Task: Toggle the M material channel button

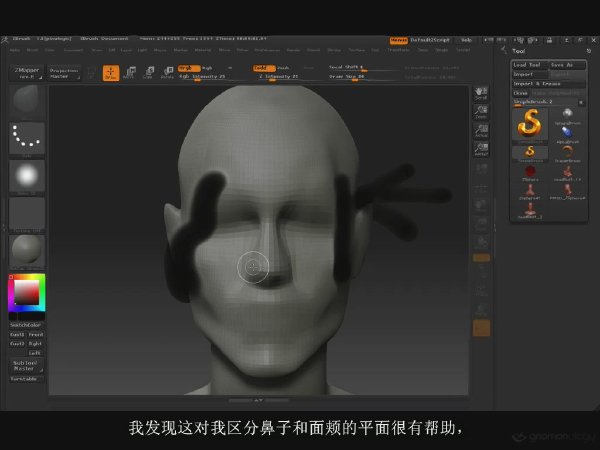Action: 230,68
